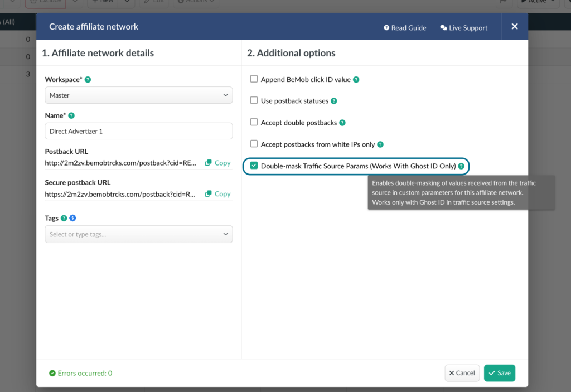Click the blue badge icon beside Tags
The width and height of the screenshot is (571, 392).
pyautogui.click(x=72, y=218)
